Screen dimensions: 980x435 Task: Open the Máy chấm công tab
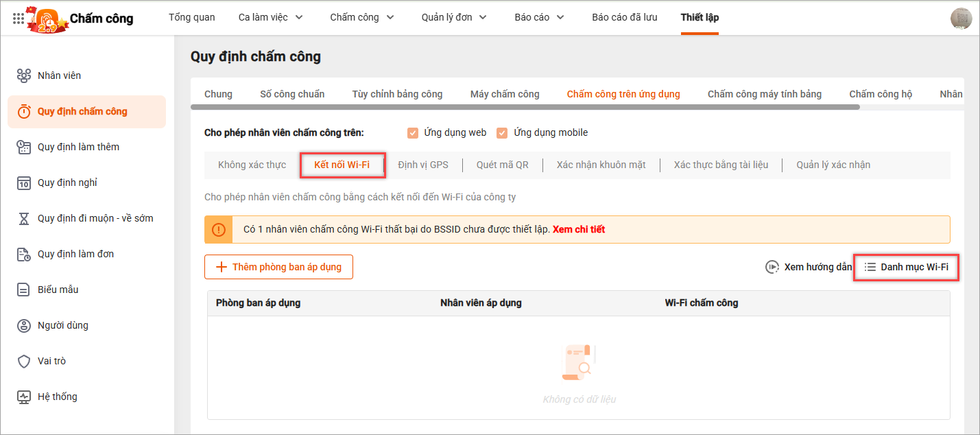[x=505, y=94]
